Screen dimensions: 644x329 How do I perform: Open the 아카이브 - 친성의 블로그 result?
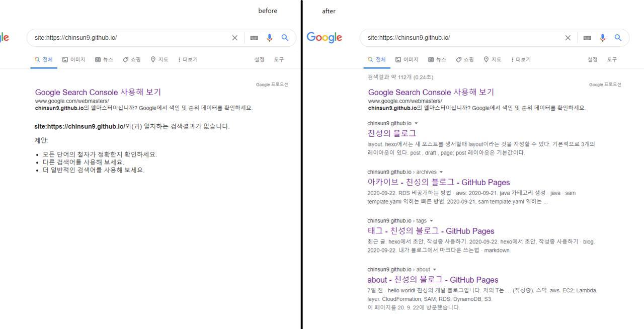[x=439, y=182]
